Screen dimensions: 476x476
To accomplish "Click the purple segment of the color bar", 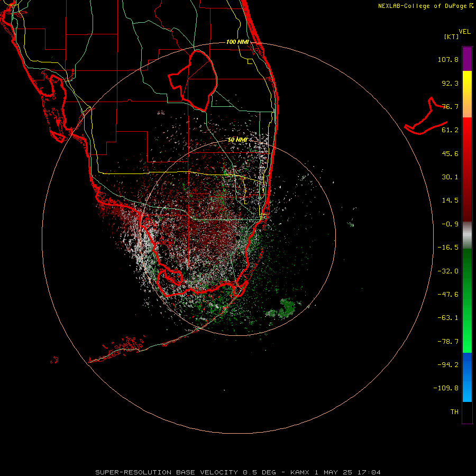I will click(467, 59).
